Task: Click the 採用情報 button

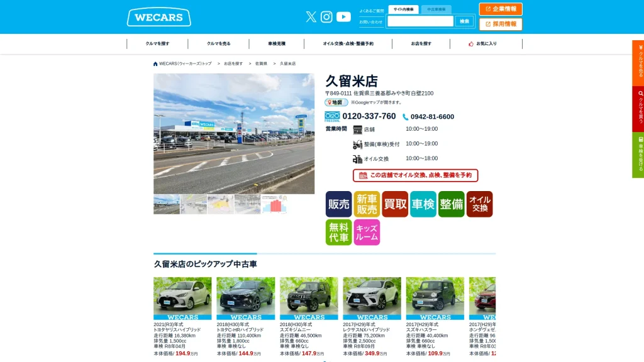Action: pos(501,25)
